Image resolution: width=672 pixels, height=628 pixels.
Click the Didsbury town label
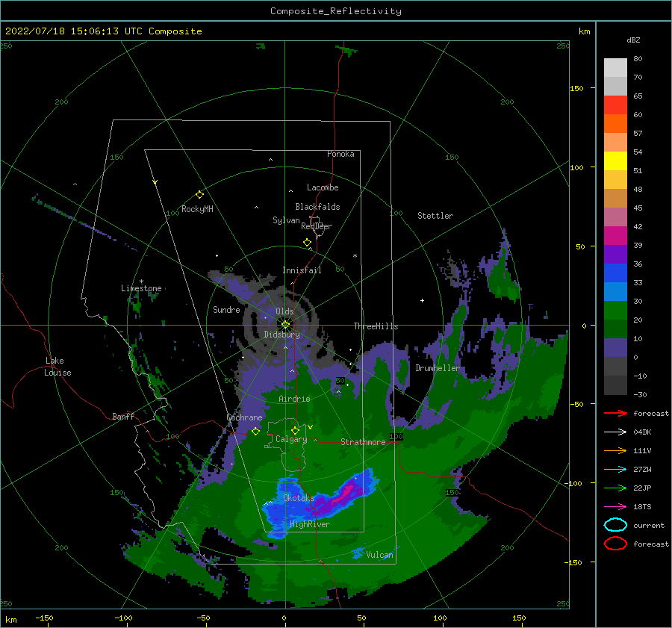click(x=282, y=335)
